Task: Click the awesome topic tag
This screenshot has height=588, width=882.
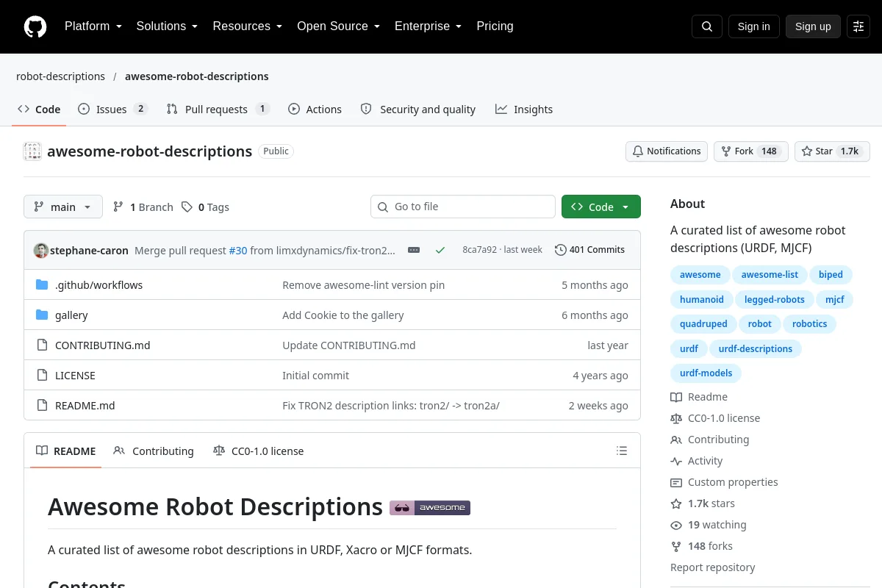Action: click(700, 275)
